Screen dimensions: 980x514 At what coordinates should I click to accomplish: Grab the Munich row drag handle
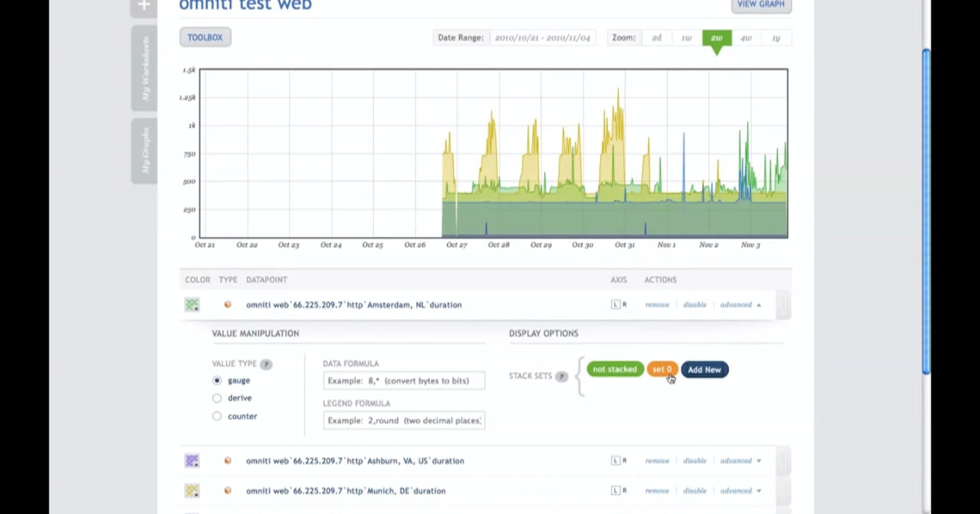(783, 491)
